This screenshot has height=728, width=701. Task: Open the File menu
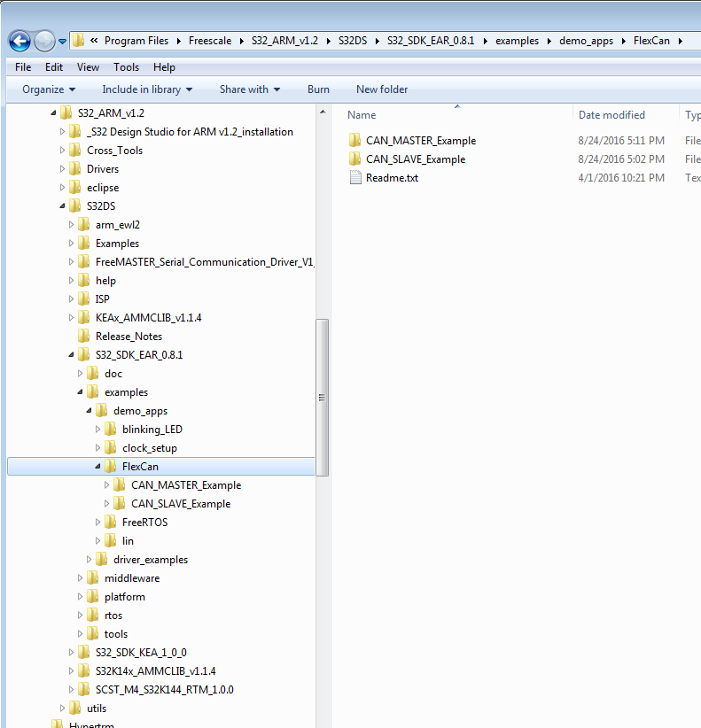(23, 67)
